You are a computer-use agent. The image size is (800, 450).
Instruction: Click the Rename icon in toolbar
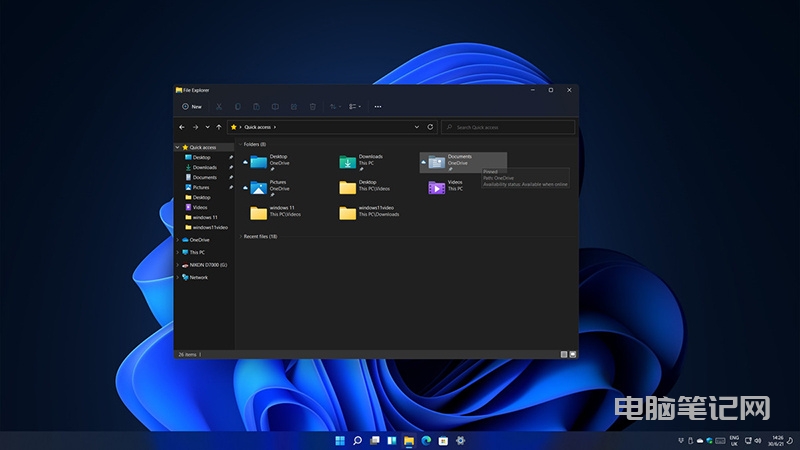tap(275, 107)
